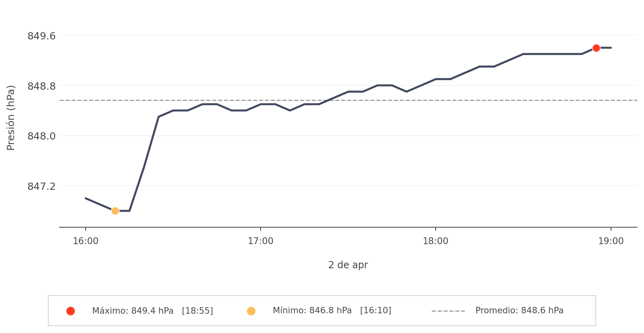Click the dashed line sample in the legend
Screen dimensions: 644x333
(448, 311)
